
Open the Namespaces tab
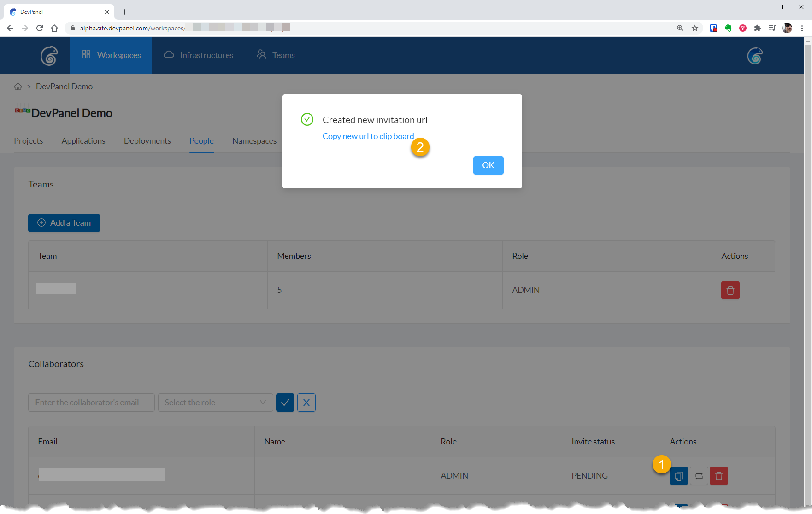(x=254, y=141)
